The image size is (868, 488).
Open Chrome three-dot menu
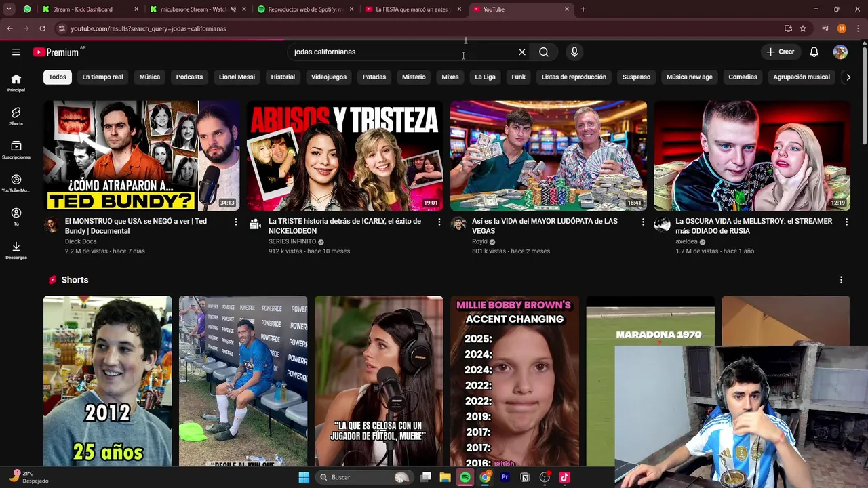pyautogui.click(x=858, y=28)
